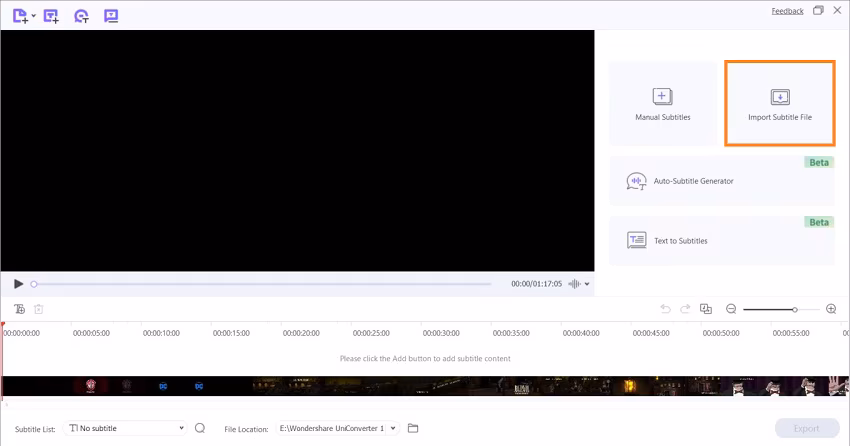Click the audio waveform icon
The height and width of the screenshot is (446, 850).
[x=574, y=283]
